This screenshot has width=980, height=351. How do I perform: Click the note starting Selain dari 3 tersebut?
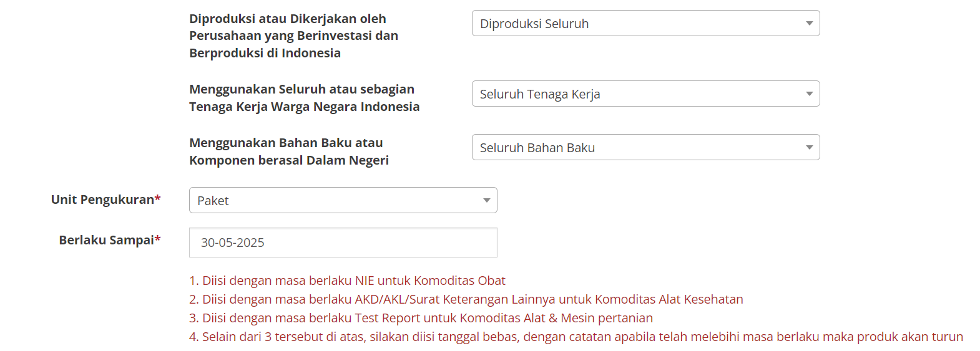tap(576, 337)
